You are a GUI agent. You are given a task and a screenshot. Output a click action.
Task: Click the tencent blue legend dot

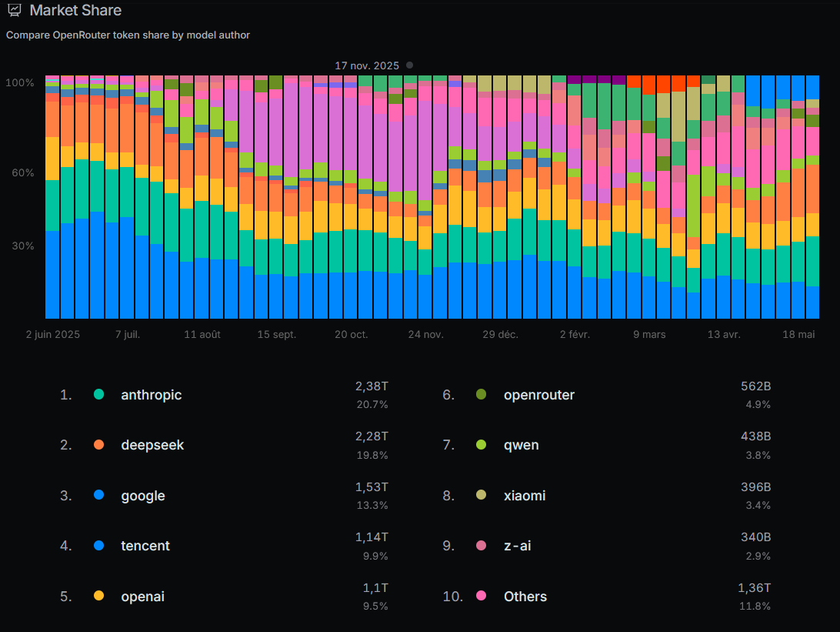pyautogui.click(x=98, y=546)
